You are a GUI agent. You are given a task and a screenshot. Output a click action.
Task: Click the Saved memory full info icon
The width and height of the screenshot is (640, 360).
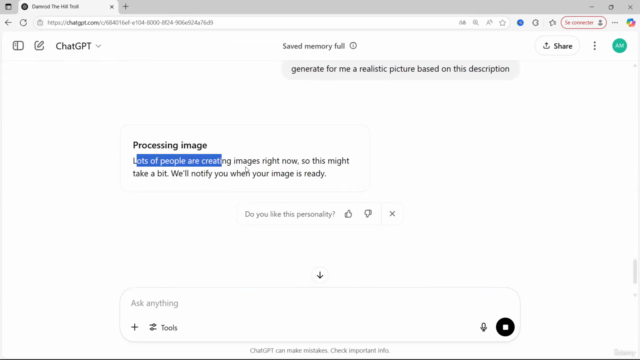pyautogui.click(x=353, y=46)
